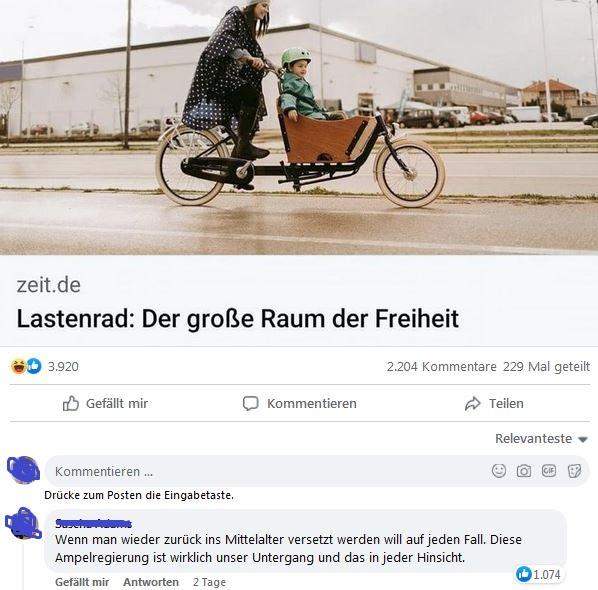The width and height of the screenshot is (598, 590).
Task: Click Antworten under the comment
Action: click(151, 582)
